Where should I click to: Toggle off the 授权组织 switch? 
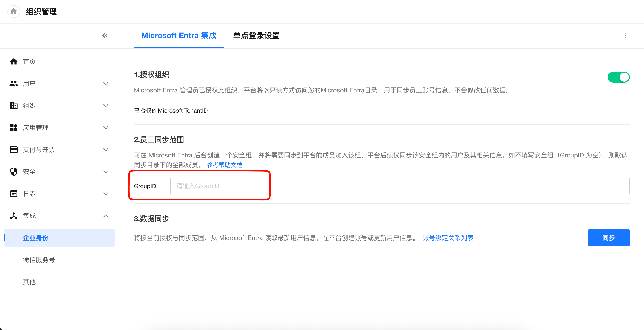(618, 77)
